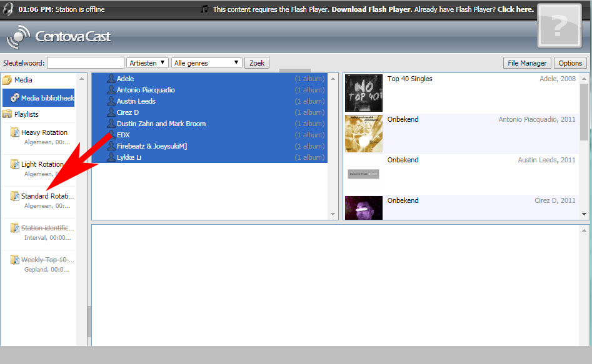The width and height of the screenshot is (592, 364).
Task: Click the artist icon beside Austin Leeds
Action: 111,101
